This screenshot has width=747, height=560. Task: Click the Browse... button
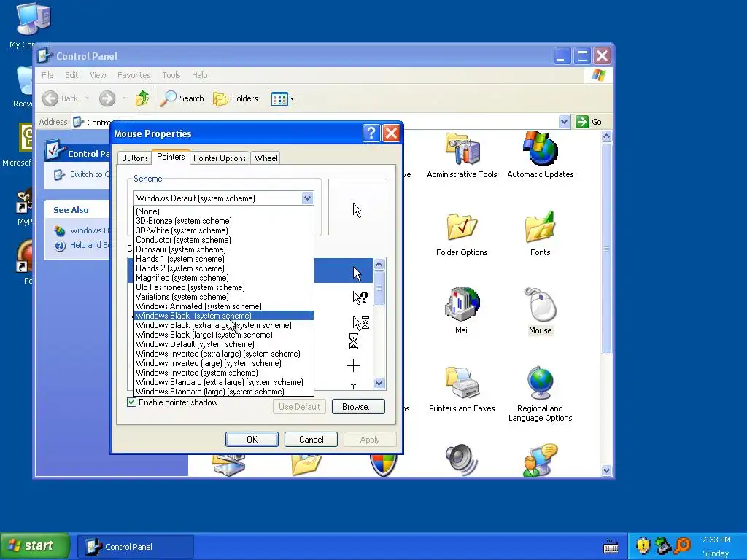click(358, 407)
